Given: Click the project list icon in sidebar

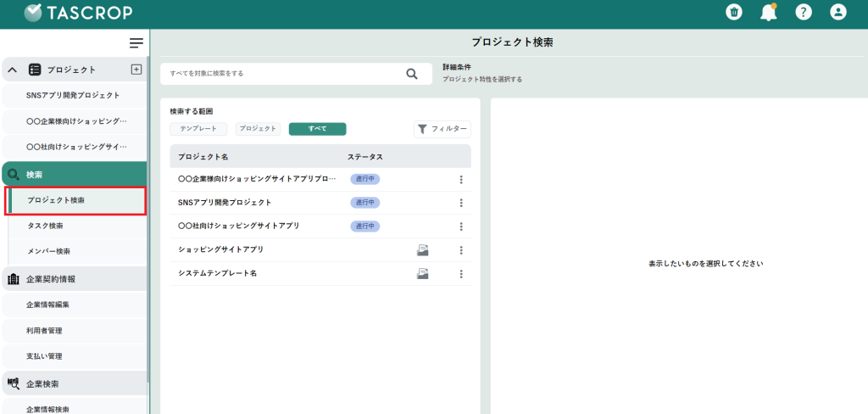Looking at the screenshot, I should (34, 70).
